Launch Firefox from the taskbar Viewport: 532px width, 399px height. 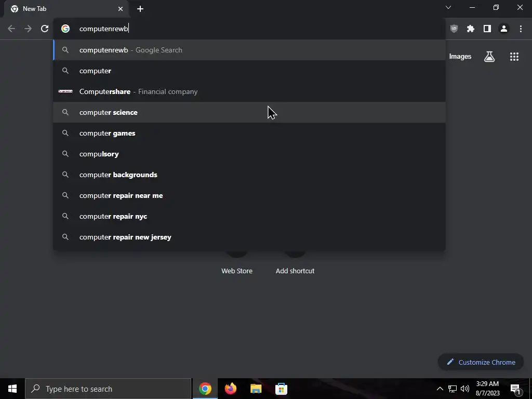[230, 389]
